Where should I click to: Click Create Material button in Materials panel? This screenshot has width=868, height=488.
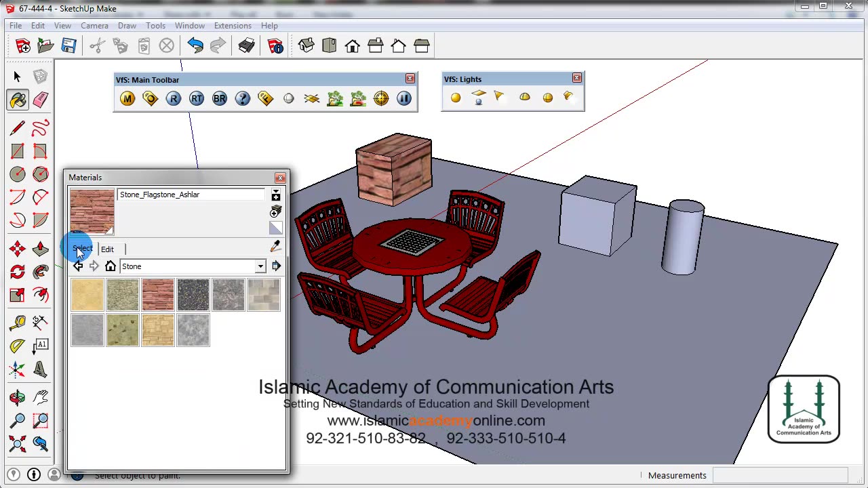[x=276, y=211]
